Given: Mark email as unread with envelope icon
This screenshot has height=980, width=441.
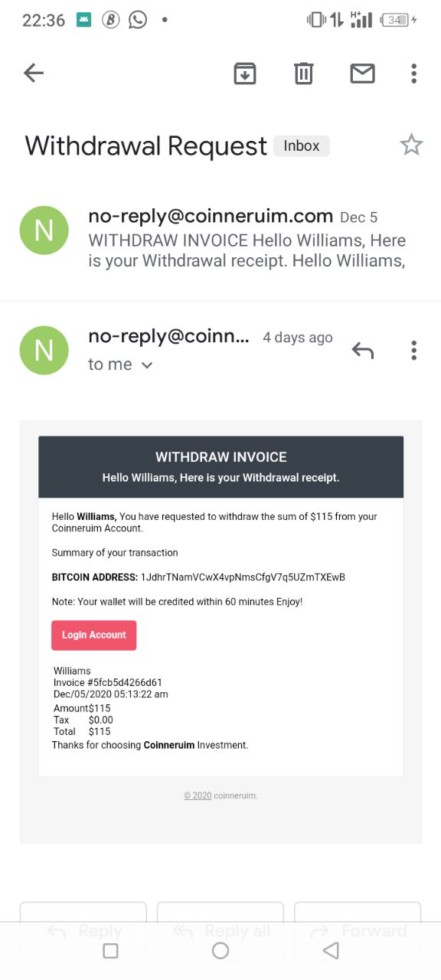Looking at the screenshot, I should click(362, 73).
